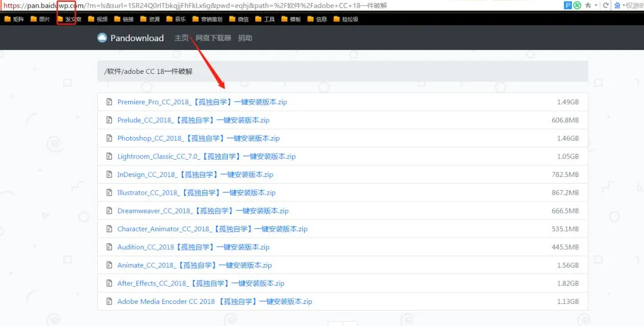Download Dreamweaver_CC_2018 一键安装版本.zip

coord(203,210)
